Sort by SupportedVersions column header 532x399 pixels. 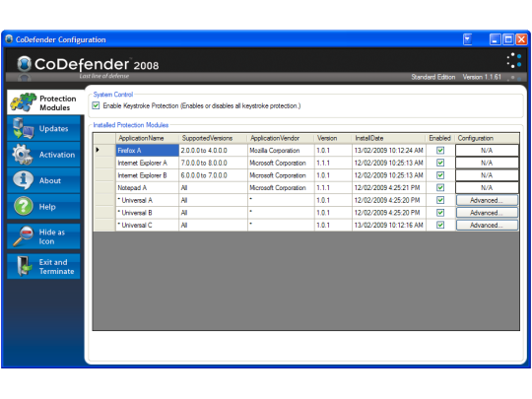(213, 138)
